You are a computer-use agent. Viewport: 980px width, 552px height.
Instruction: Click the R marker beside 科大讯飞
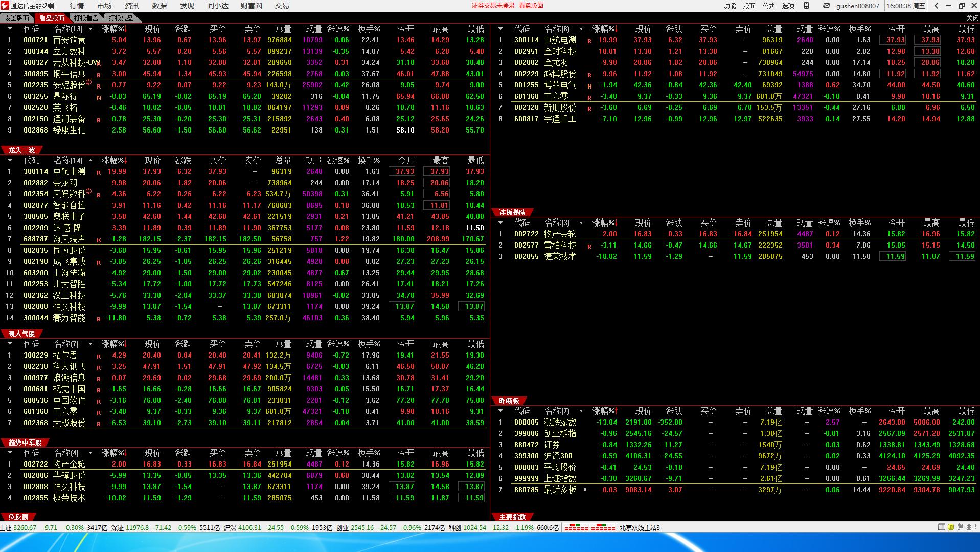pos(99,368)
